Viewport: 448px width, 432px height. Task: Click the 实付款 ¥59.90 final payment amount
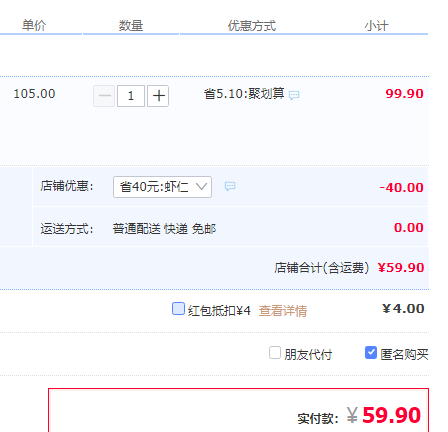[384, 415]
